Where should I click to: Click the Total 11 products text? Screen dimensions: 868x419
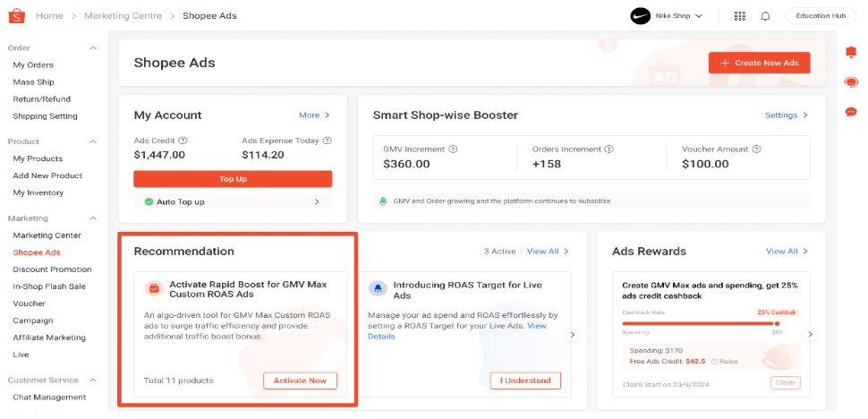coord(178,381)
